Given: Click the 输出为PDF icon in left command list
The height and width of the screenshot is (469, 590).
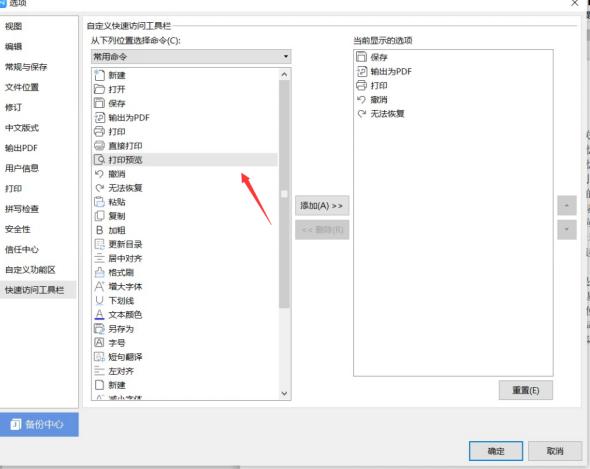Looking at the screenshot, I should [x=99, y=117].
